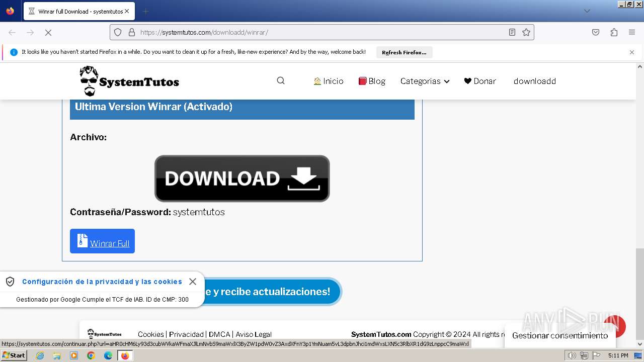Toggle reader view in address bar
The height and width of the screenshot is (362, 644).
click(x=512, y=32)
